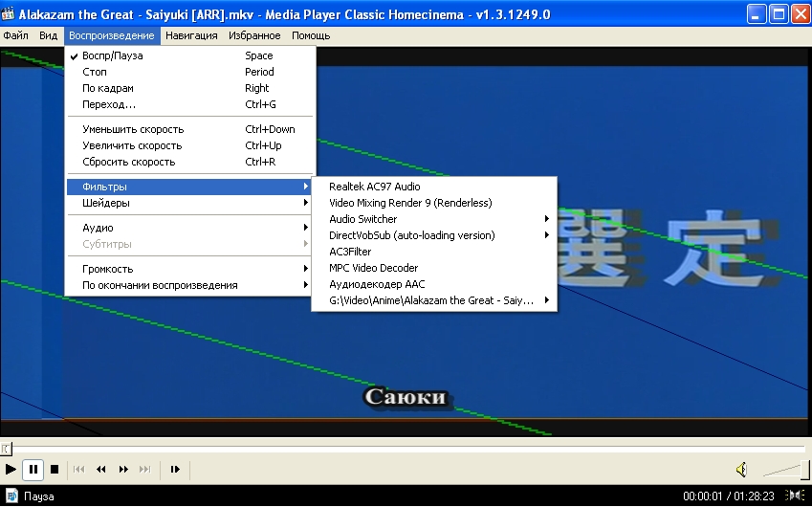Click the status bar file icon next to Пауза
The image size is (812, 507).
pos(11,496)
